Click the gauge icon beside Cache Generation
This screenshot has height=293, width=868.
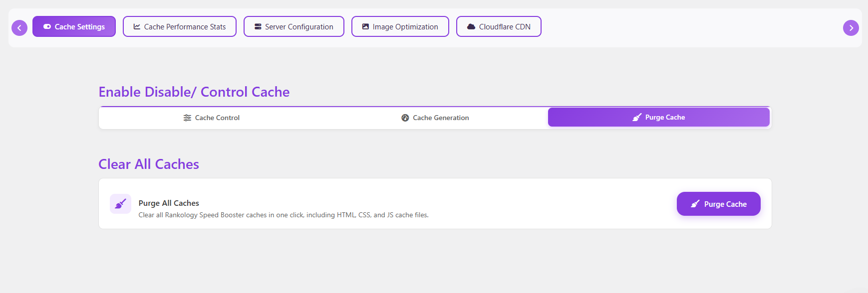point(405,118)
